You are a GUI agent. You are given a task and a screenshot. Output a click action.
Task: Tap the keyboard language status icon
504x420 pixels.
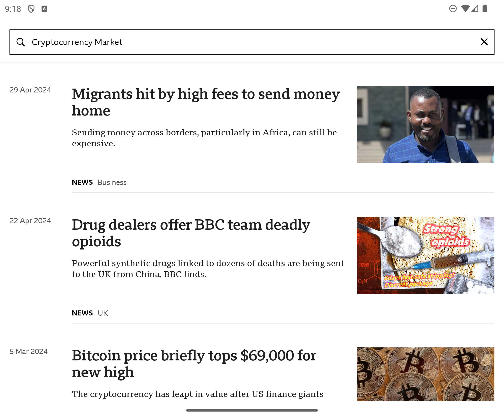[44, 9]
